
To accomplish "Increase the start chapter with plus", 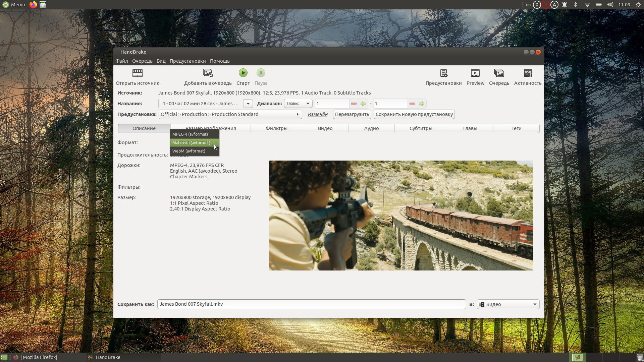I will [363, 104].
